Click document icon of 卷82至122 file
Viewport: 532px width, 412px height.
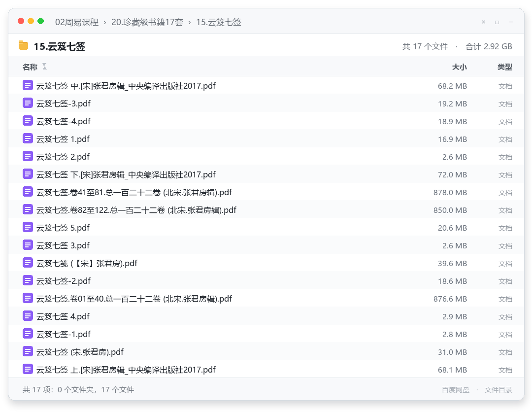pyautogui.click(x=28, y=209)
